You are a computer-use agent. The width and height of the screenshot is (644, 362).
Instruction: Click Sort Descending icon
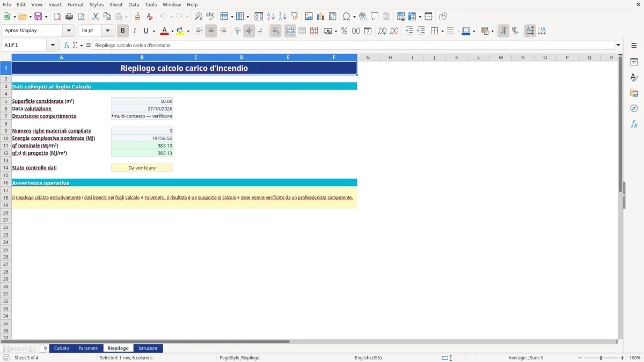[x=283, y=17]
